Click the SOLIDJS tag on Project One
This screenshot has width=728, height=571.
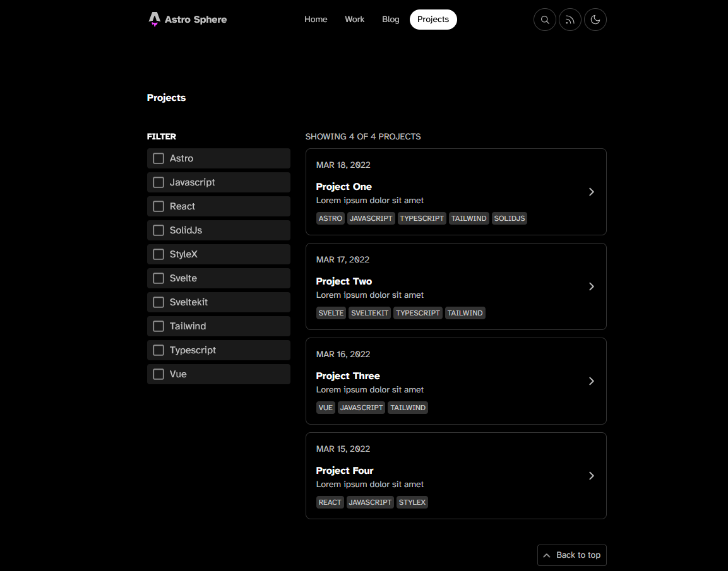pyautogui.click(x=510, y=218)
